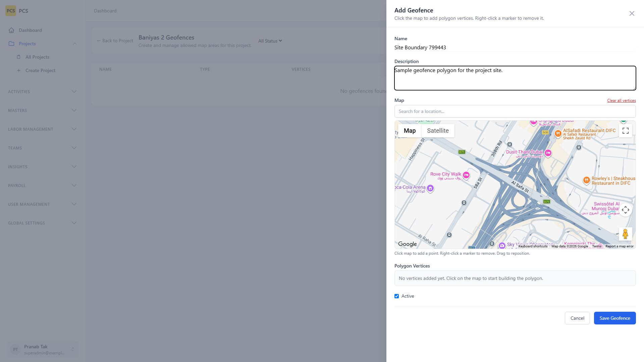Screen dimensions: 644x362
Task: Close the Add Geofence panel
Action: (x=632, y=13)
